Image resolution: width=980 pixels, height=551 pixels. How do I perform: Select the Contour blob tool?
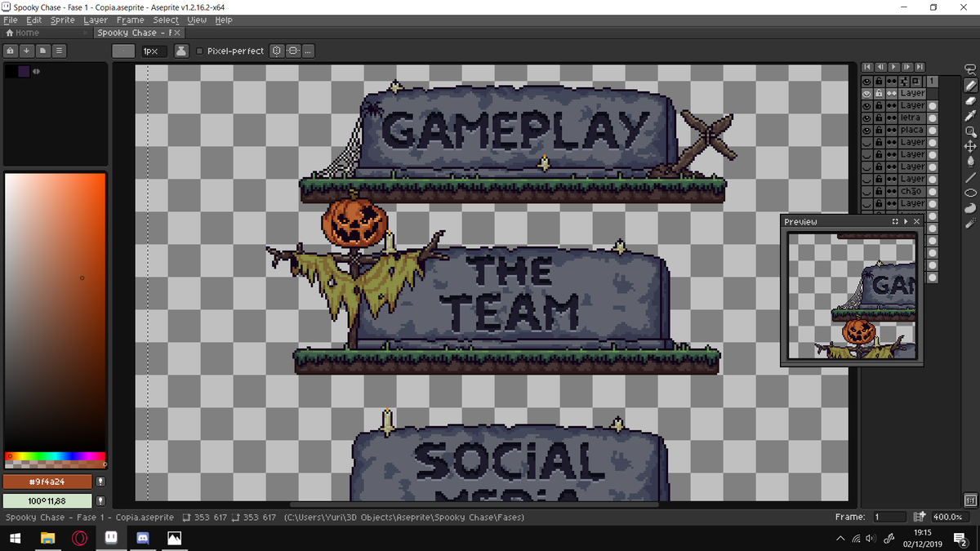pos(970,207)
